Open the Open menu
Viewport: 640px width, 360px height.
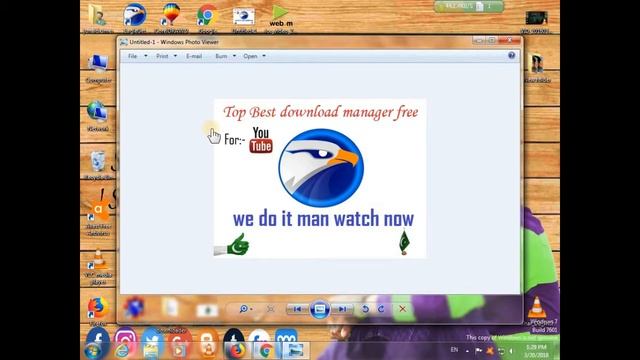[x=250, y=56]
